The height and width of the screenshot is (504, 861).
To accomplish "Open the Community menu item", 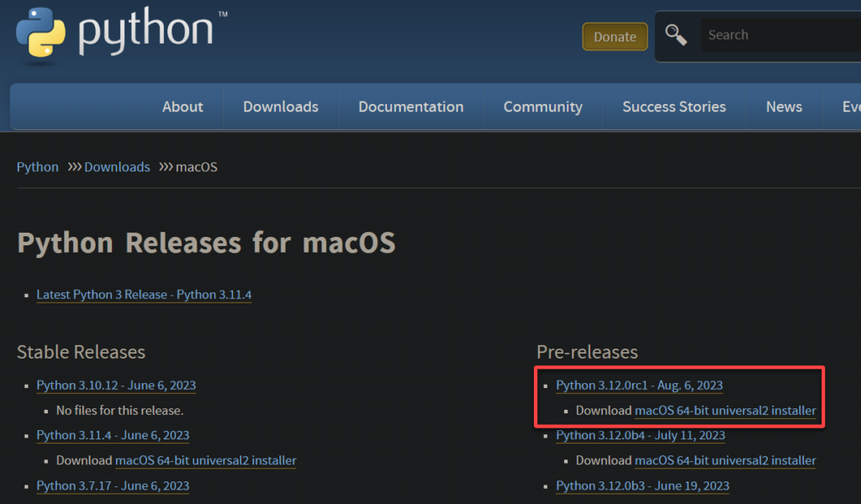I will (x=542, y=107).
